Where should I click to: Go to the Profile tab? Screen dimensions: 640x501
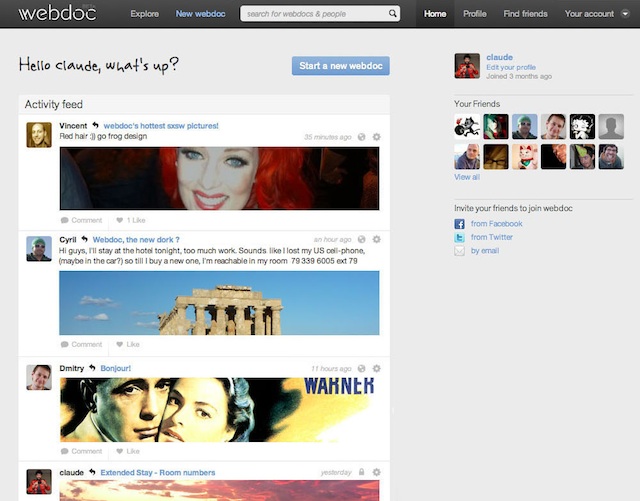point(475,14)
